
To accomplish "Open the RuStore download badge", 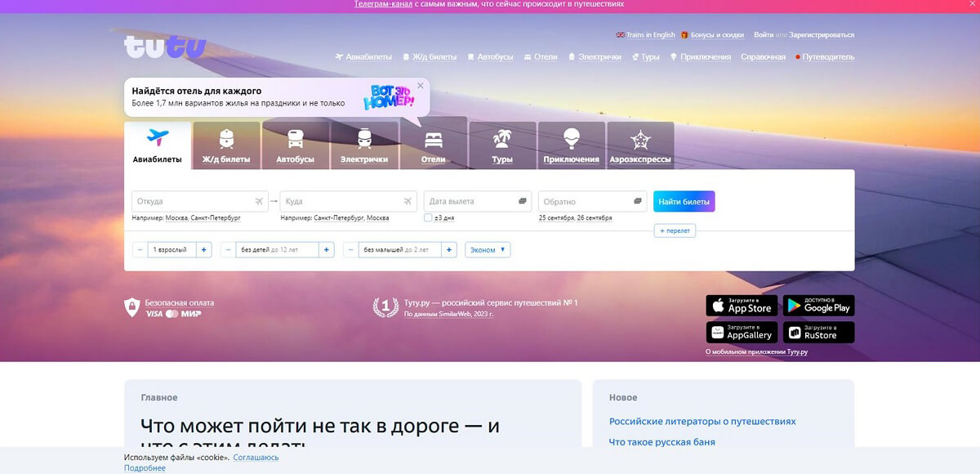I will point(818,332).
